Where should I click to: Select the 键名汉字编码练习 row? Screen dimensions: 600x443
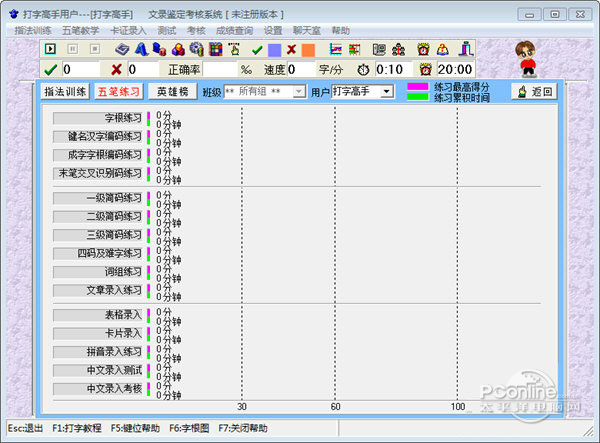98,137
